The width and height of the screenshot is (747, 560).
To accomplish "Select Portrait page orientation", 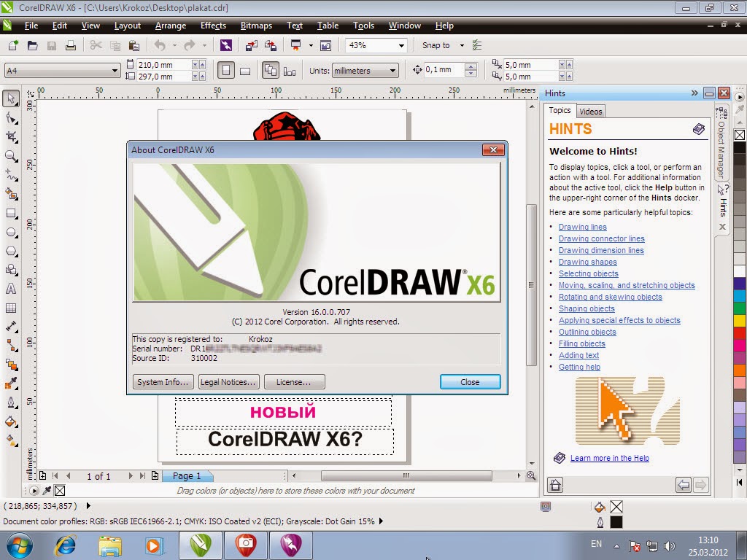I will point(226,71).
